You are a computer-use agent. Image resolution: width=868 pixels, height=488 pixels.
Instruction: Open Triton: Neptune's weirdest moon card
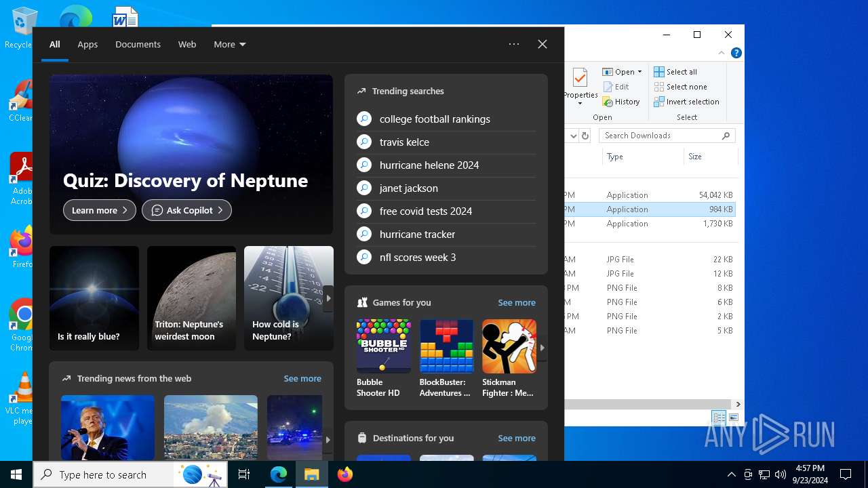click(x=191, y=298)
